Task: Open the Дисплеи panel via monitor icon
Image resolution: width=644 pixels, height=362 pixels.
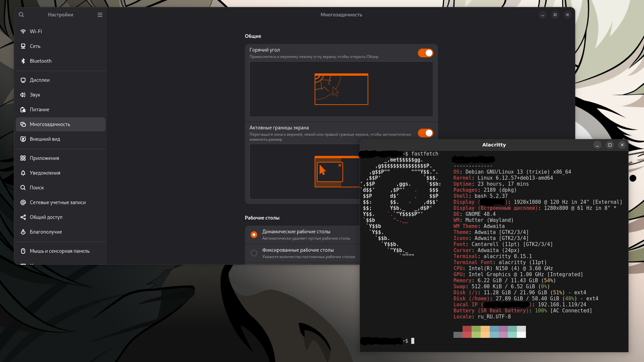Action: click(x=23, y=80)
